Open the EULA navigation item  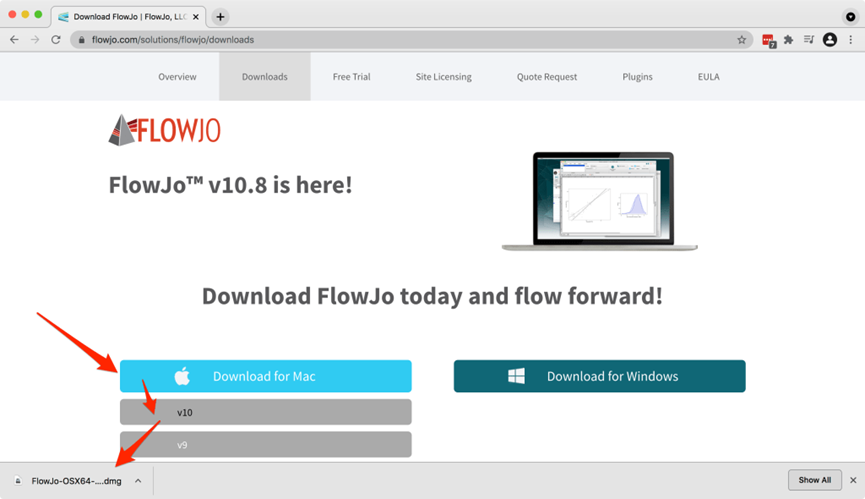[708, 77]
